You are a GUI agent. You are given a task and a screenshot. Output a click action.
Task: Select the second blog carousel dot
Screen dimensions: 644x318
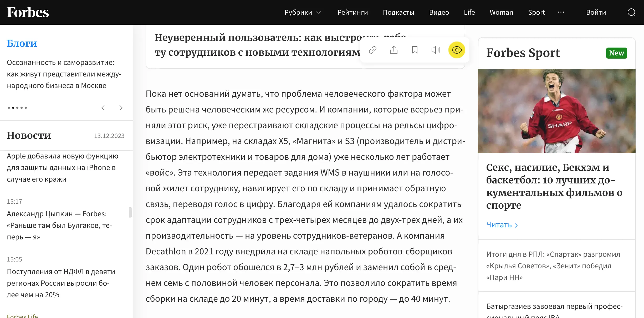[13, 108]
